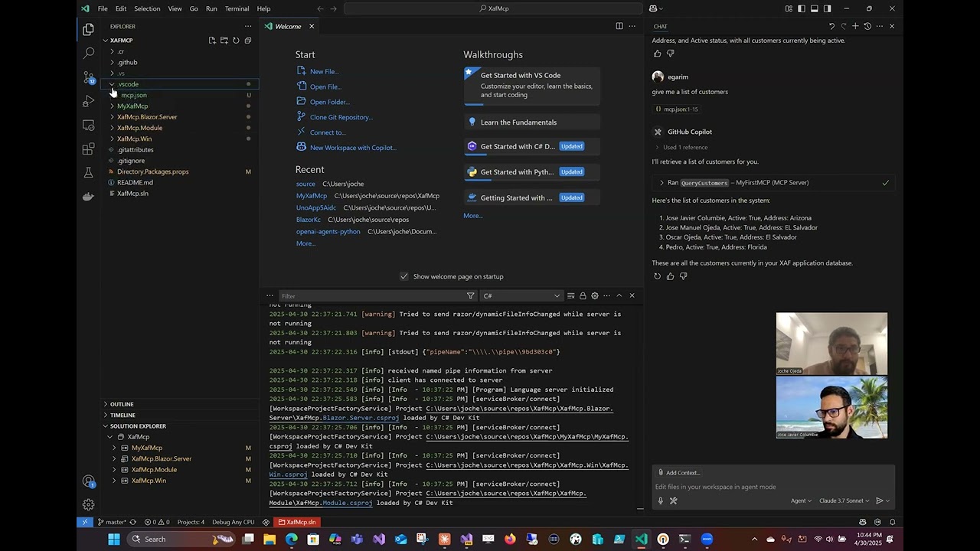This screenshot has width=980, height=551.
Task: Click the Clone Git Repository link
Action: (x=341, y=117)
